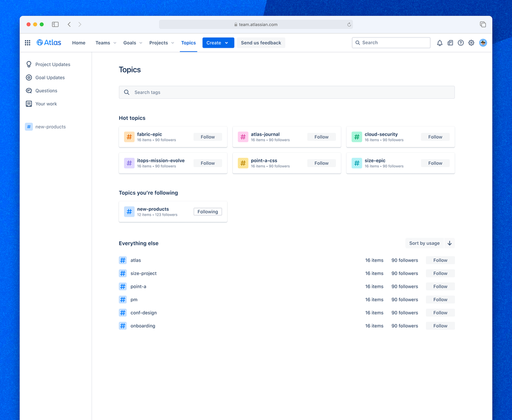Screen dimensions: 512x420
Task: Click the yellow point-a-css hashtag icon
Action: 243,163
